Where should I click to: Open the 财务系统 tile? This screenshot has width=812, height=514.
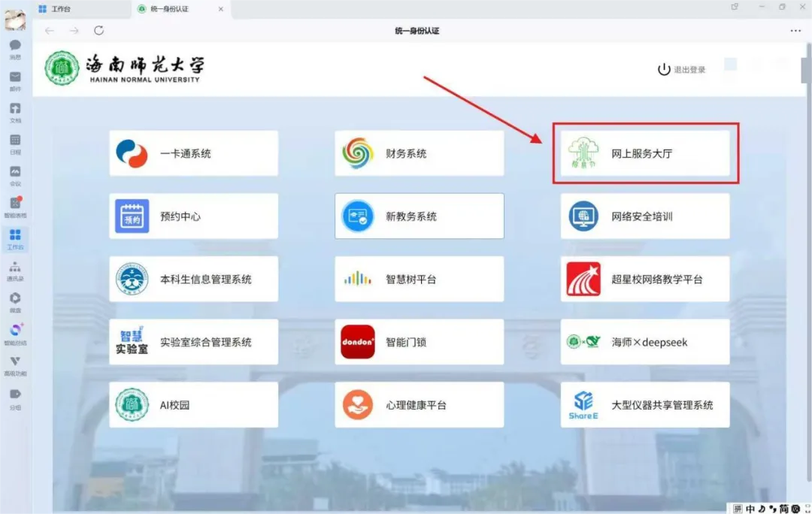(x=419, y=153)
